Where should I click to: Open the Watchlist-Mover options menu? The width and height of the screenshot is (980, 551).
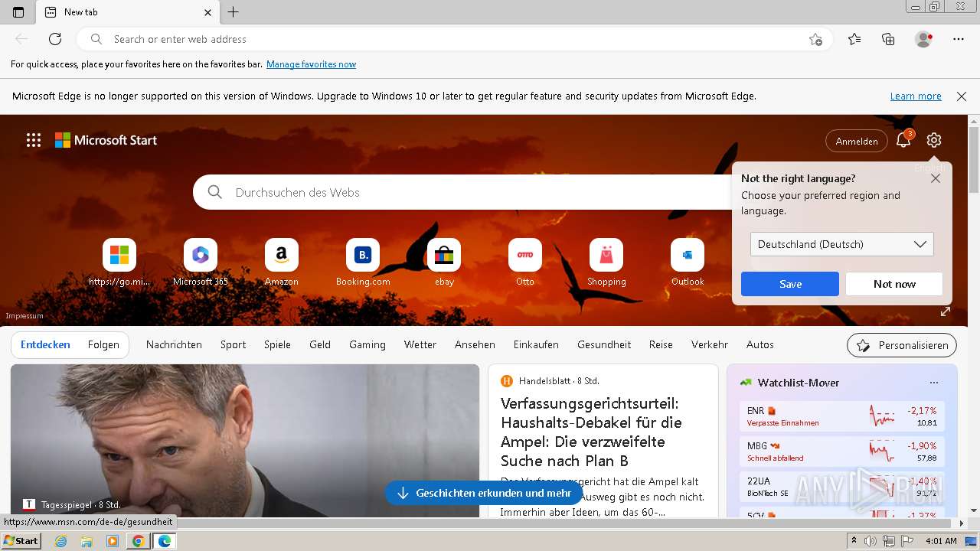933,383
